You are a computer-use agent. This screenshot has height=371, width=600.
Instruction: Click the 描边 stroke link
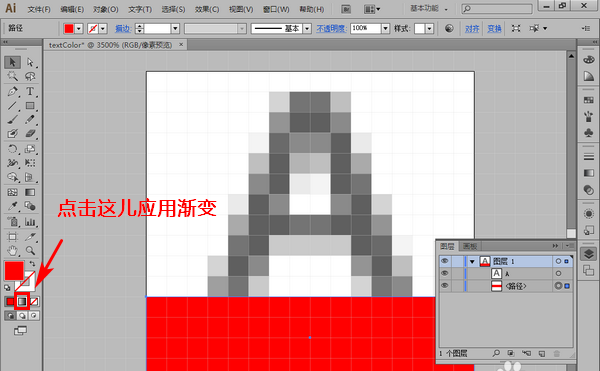tap(123, 28)
